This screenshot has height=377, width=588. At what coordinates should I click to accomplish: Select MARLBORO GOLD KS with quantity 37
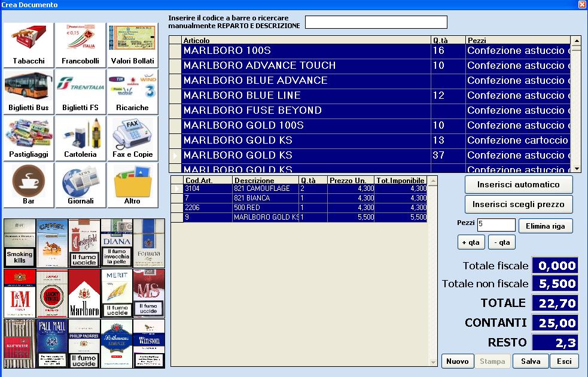pyautogui.click(x=370, y=156)
